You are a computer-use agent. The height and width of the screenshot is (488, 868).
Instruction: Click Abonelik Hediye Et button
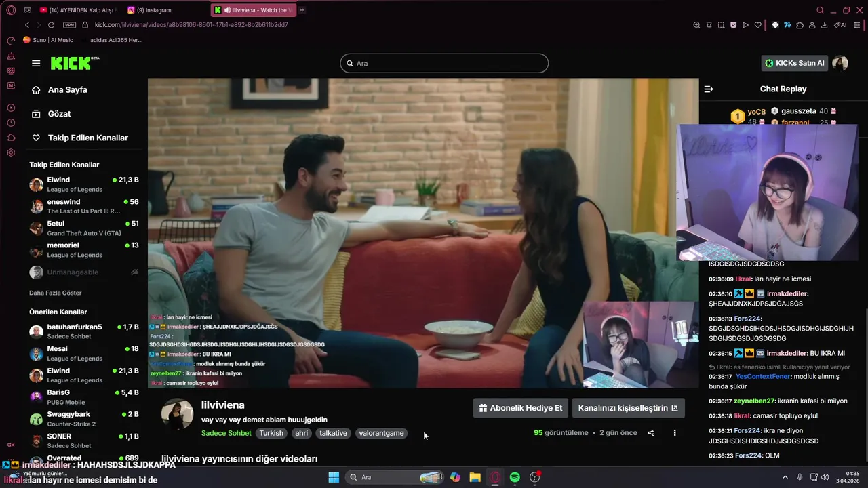(520, 408)
